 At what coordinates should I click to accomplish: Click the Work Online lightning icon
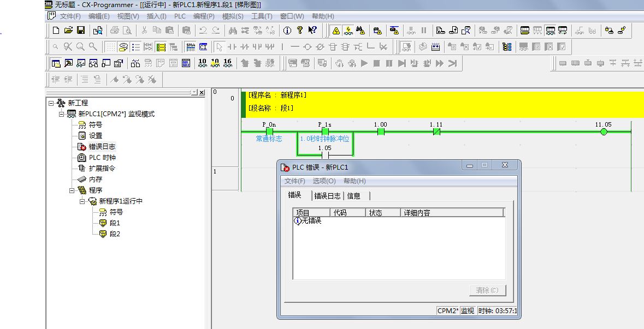coord(336,31)
